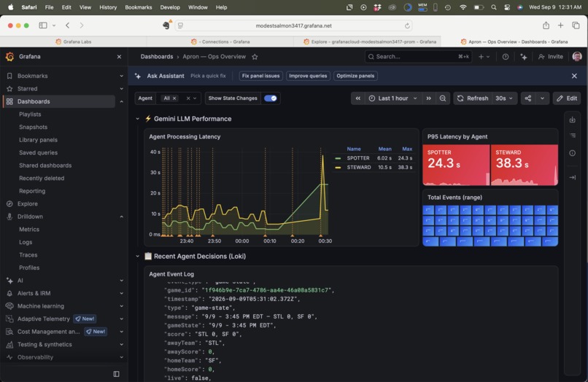Screen dimensions: 588x382
Task: Click Optimize panels button
Action: [x=355, y=76]
